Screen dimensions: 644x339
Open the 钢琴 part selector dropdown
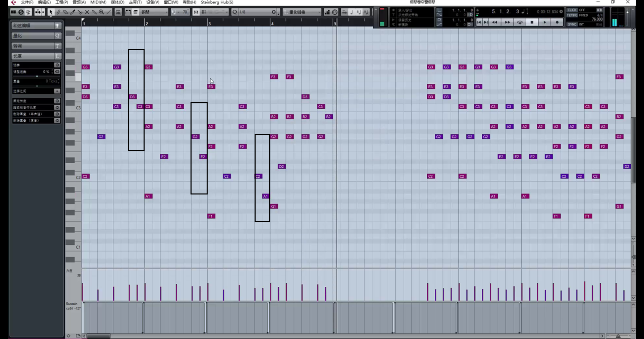point(154,12)
